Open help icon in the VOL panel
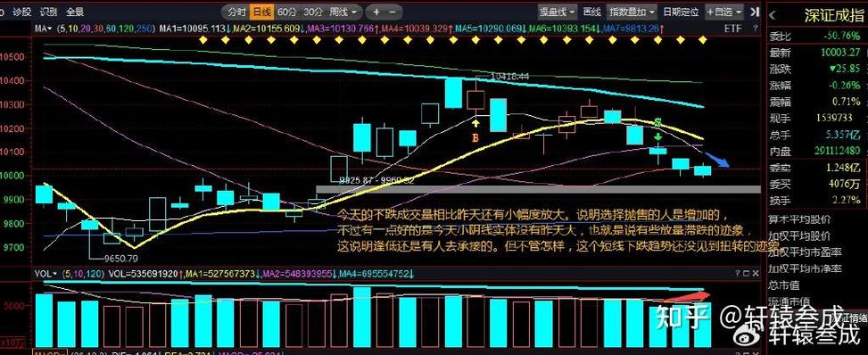This screenshot has height=355, width=868. [738, 274]
